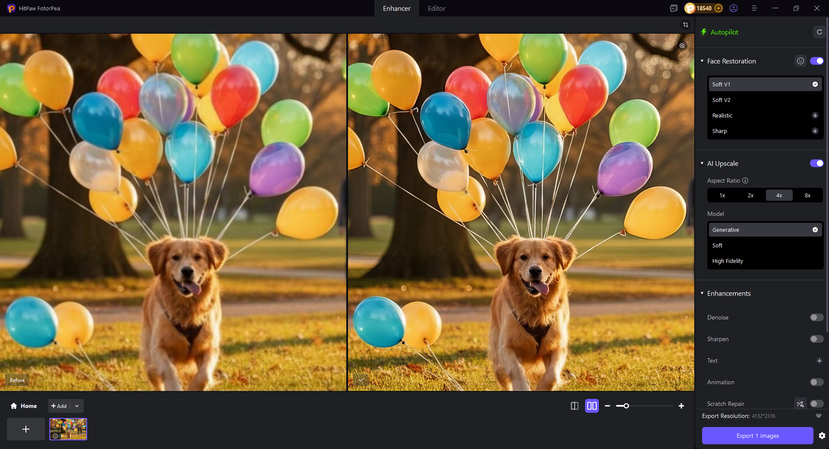Open the Add dropdown arrow
The image size is (829, 449).
pyautogui.click(x=77, y=406)
